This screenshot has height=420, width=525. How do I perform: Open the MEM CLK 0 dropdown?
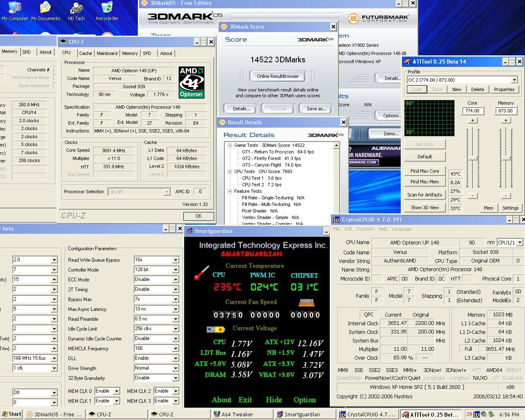point(116,391)
